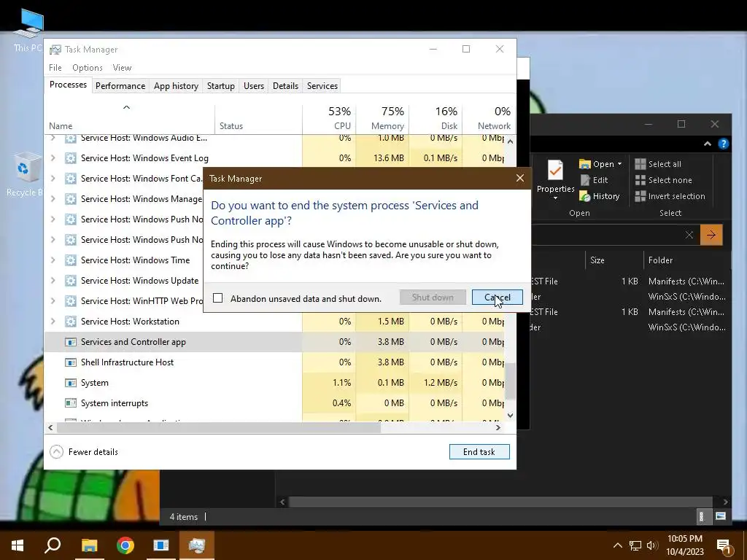Click Select none in File Explorer
Screen dimensions: 747x560
(x=663, y=180)
